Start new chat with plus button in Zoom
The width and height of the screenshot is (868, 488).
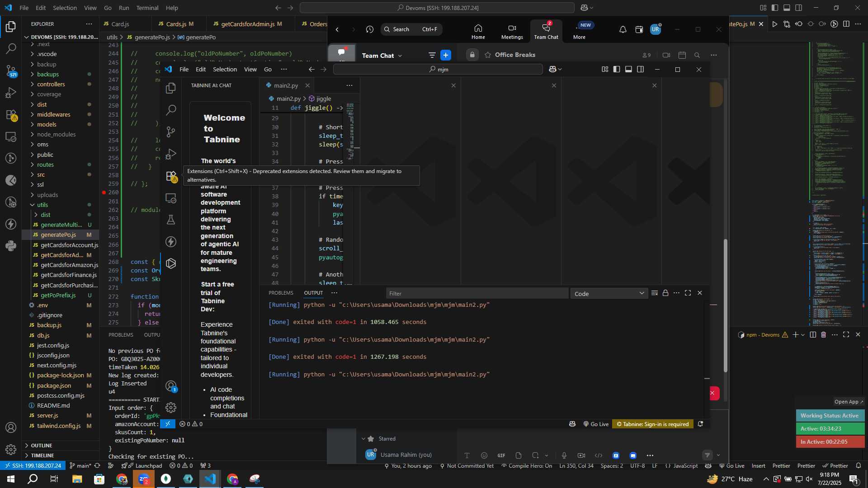[446, 55]
